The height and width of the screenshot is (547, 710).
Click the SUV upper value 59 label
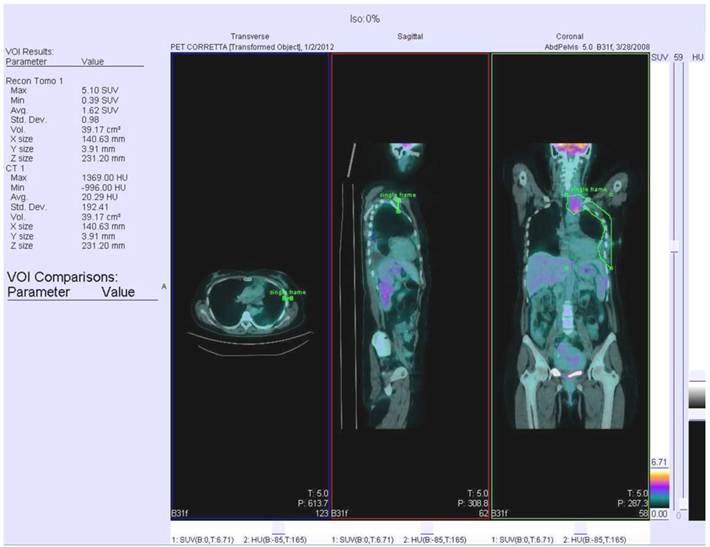click(679, 59)
